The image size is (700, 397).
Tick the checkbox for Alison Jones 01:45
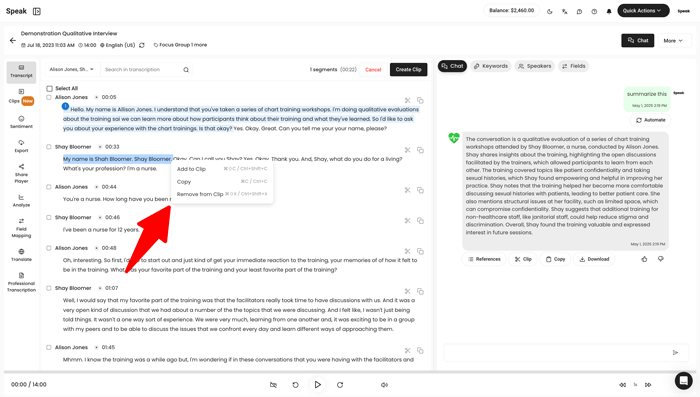[49, 347]
